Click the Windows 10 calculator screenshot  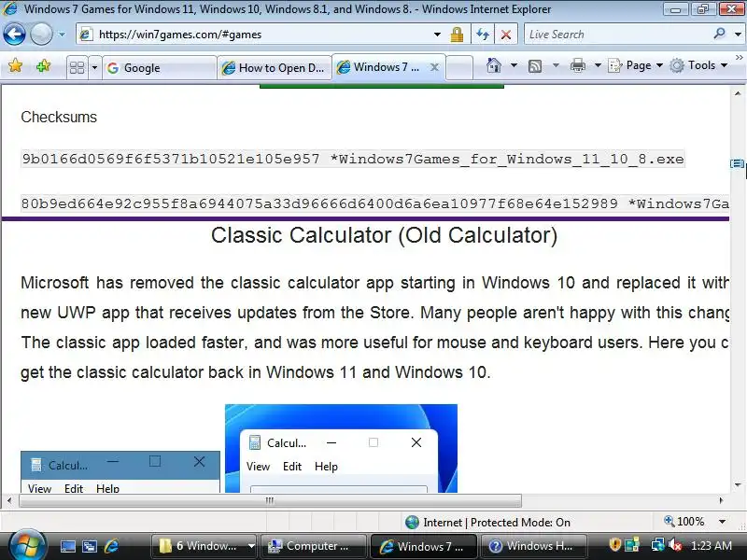pyautogui.click(x=120, y=472)
